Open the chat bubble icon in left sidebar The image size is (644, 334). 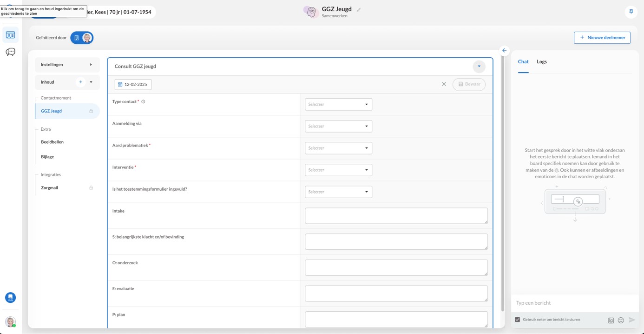tap(10, 52)
